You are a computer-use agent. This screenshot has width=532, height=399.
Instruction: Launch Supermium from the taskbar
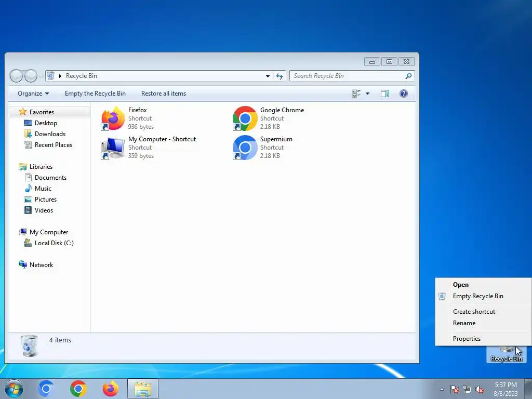pos(46,389)
